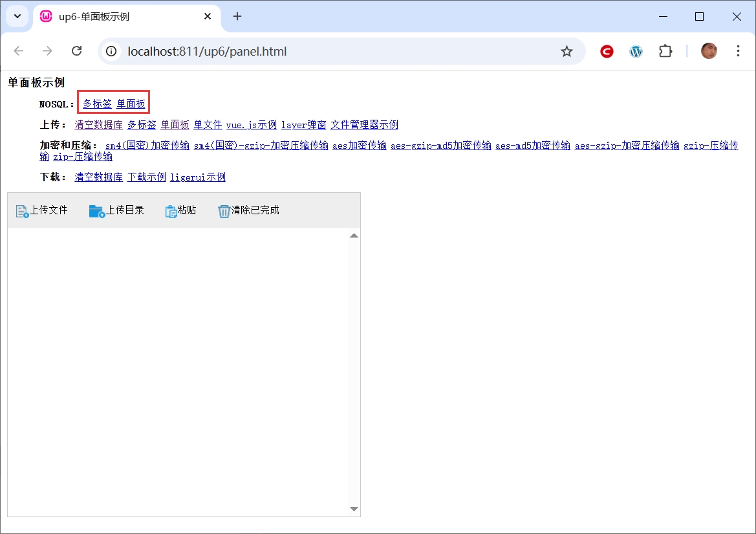Click the upload file icon button

point(22,211)
